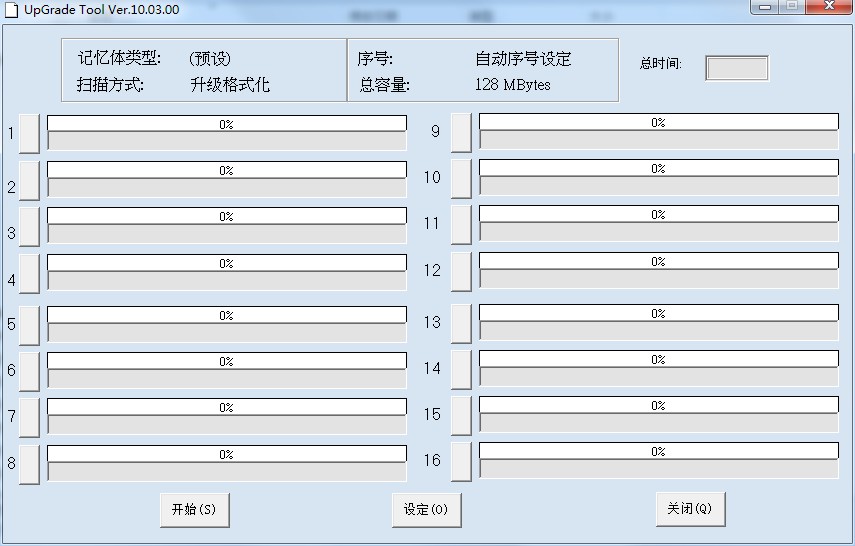Select the port 13 slot button

(x=461, y=323)
